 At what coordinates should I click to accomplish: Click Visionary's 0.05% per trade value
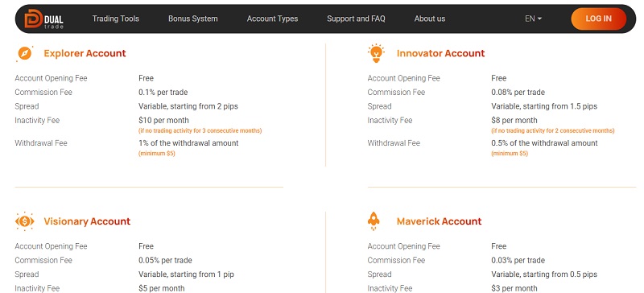165,260
